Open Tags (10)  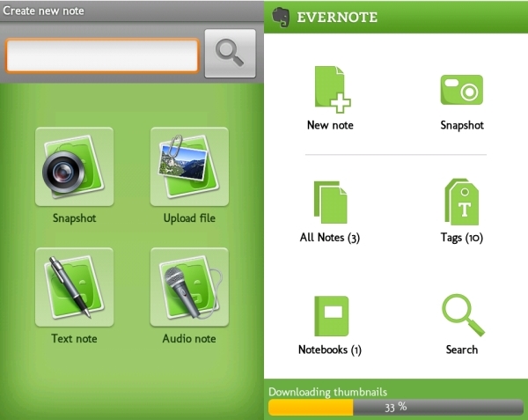point(462,202)
